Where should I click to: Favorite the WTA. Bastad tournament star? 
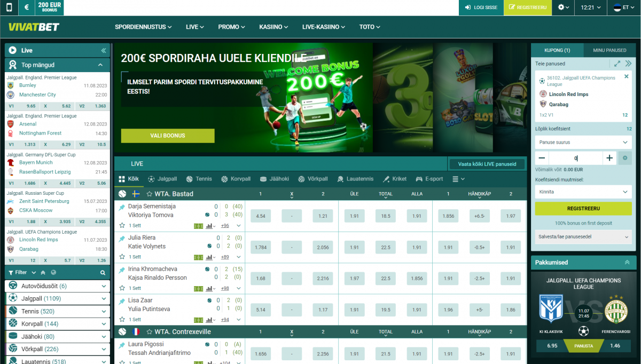[149, 194]
